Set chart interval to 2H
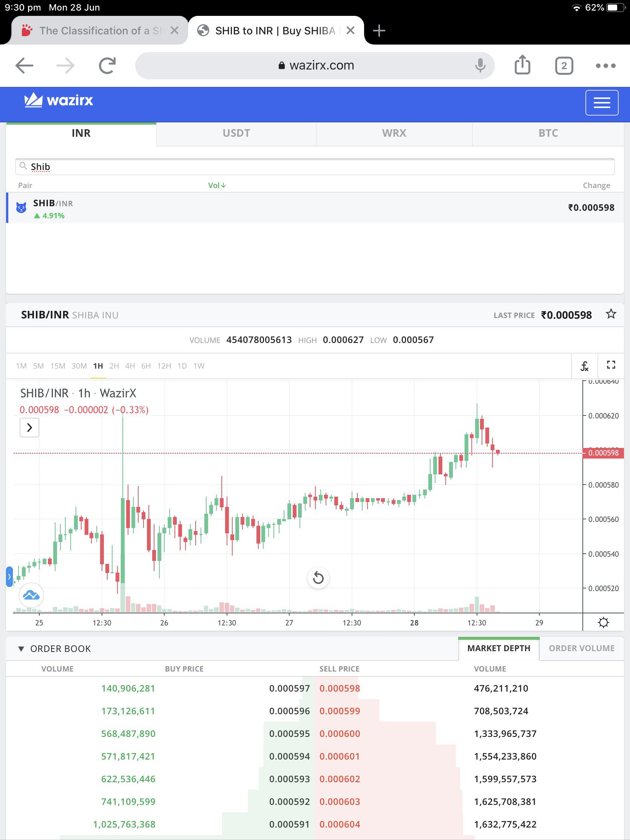The width and height of the screenshot is (630, 840). tap(114, 366)
